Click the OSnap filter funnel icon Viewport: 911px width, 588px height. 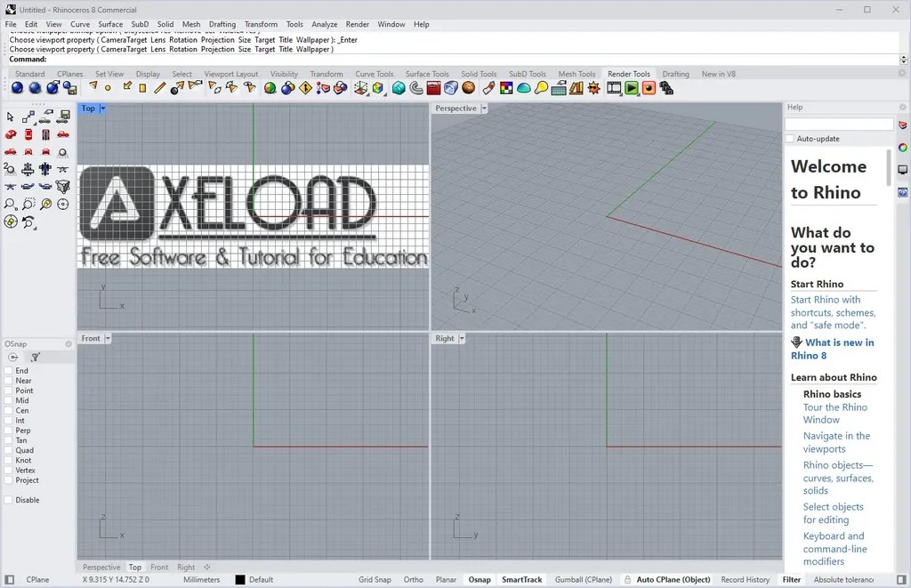coord(36,358)
